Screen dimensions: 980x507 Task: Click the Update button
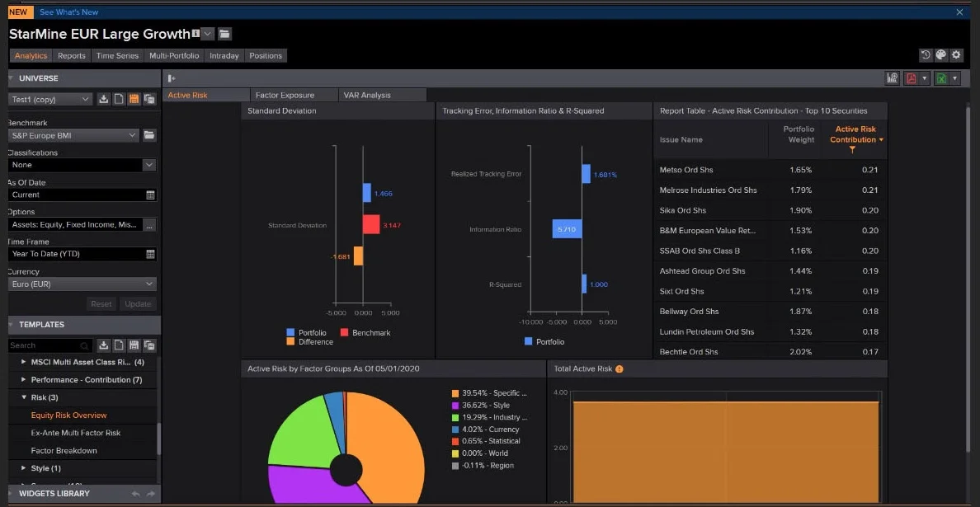[x=138, y=304]
